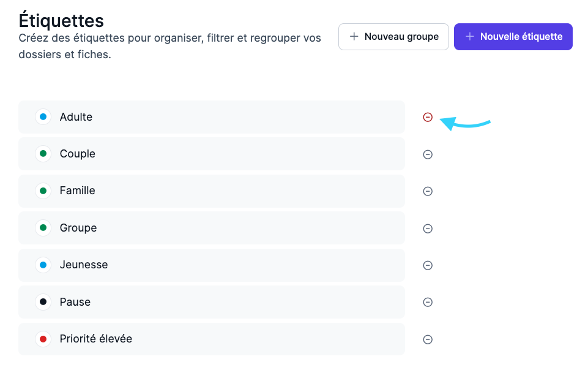
Task: Pick the green color dot for Groupe
Action: (43, 228)
